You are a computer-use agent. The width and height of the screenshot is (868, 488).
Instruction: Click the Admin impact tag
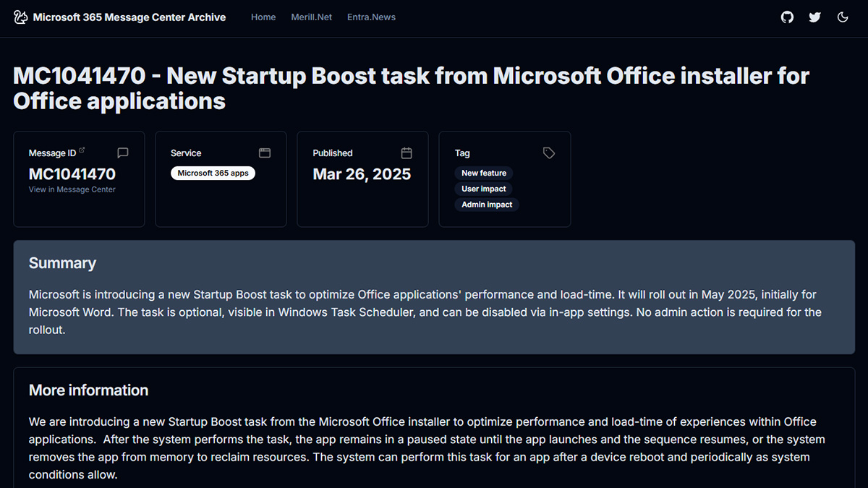pyautogui.click(x=487, y=205)
